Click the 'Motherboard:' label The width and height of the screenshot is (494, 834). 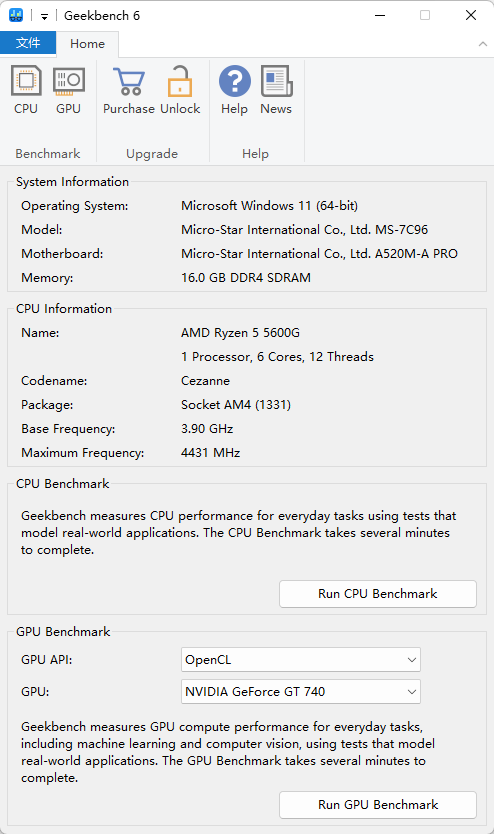[62, 254]
